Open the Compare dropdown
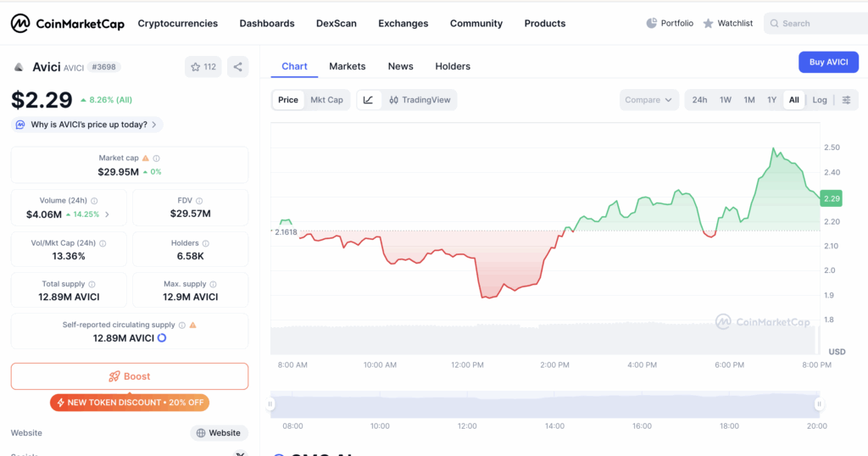Image resolution: width=868 pixels, height=456 pixels. click(648, 100)
